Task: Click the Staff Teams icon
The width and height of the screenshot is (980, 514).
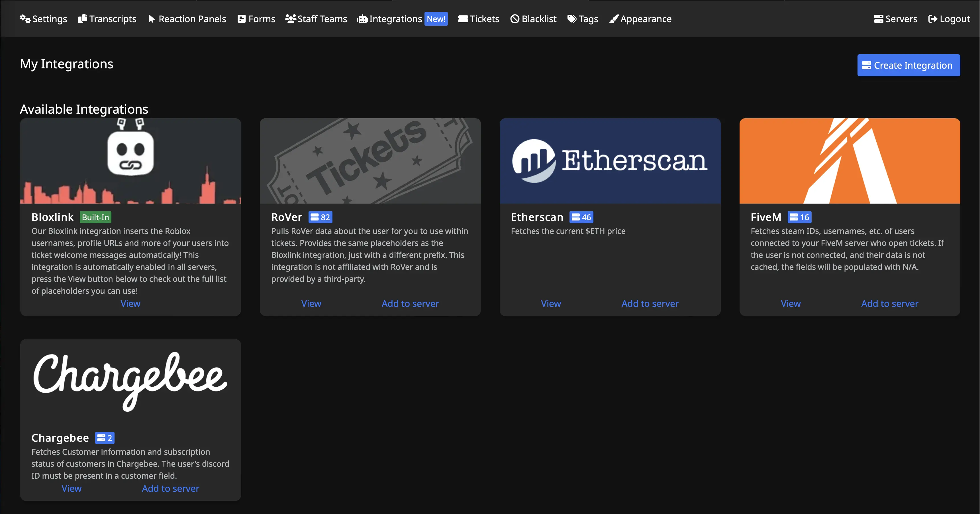Action: [x=290, y=18]
